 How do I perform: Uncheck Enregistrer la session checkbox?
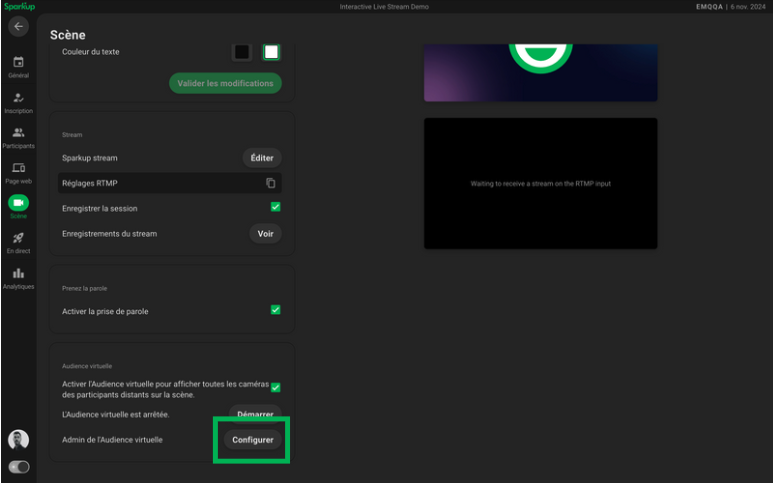[275, 208]
